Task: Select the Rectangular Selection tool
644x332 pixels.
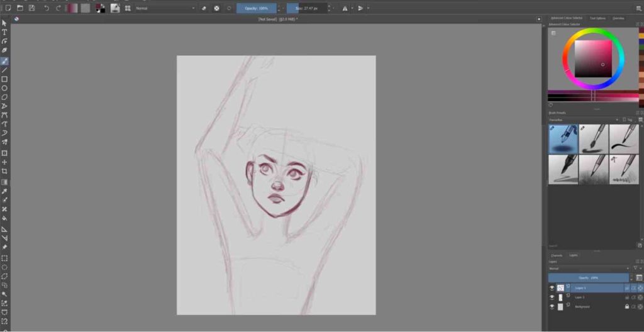Action: coord(4,258)
